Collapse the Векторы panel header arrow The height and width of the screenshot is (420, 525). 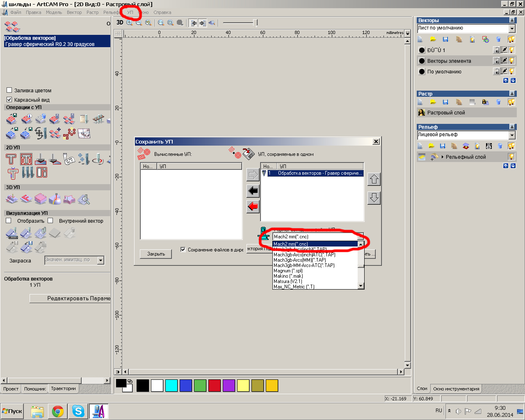tap(512, 20)
